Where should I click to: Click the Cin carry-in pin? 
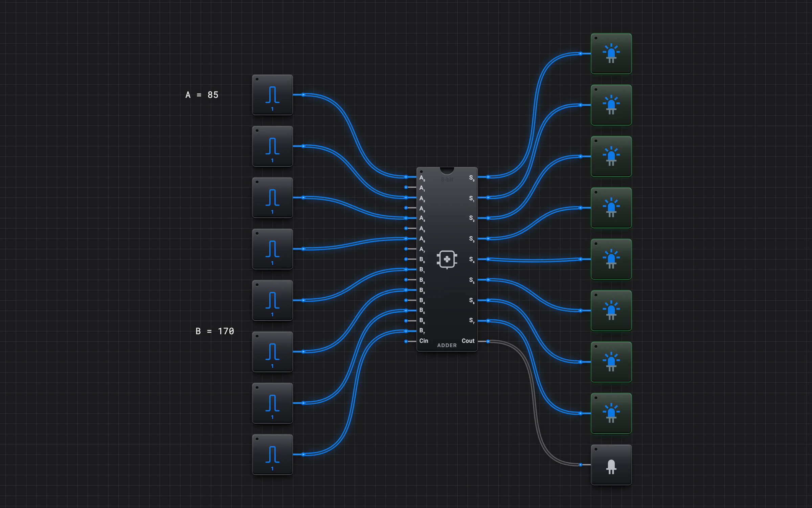pyautogui.click(x=406, y=341)
